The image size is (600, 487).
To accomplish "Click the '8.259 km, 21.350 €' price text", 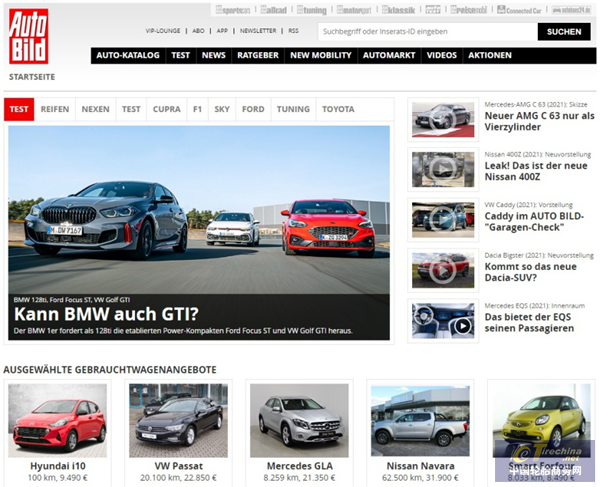I will [x=299, y=478].
